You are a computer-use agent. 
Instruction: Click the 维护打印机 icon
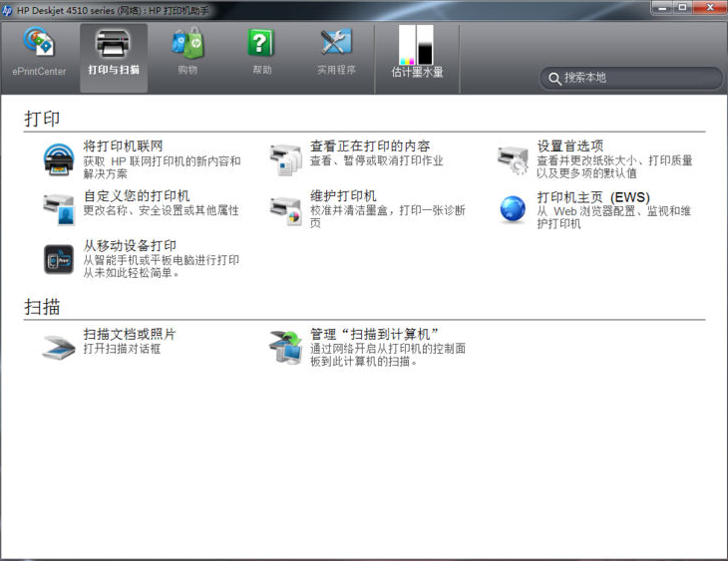point(285,209)
